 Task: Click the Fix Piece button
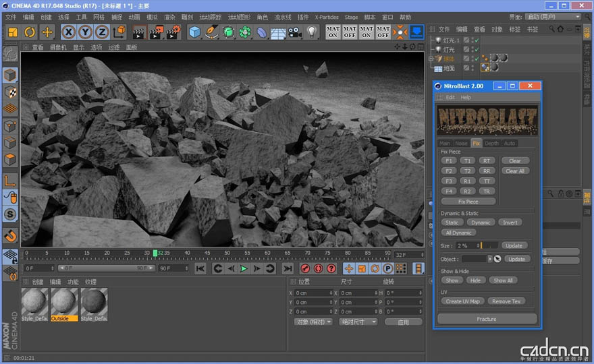pos(468,202)
